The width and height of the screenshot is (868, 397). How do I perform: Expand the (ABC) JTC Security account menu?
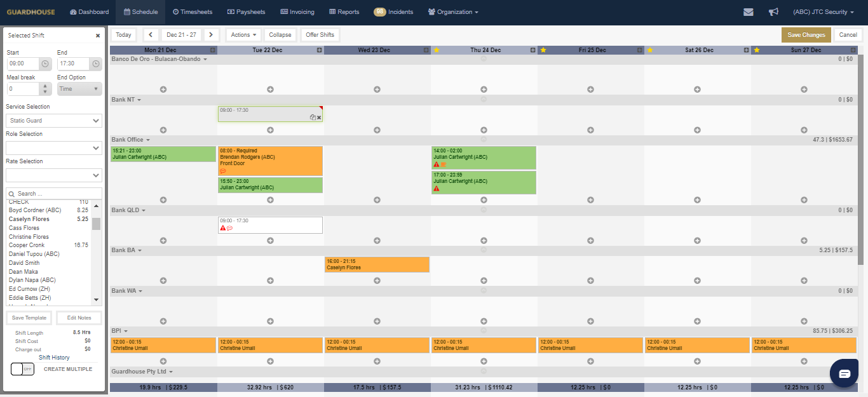pyautogui.click(x=823, y=12)
